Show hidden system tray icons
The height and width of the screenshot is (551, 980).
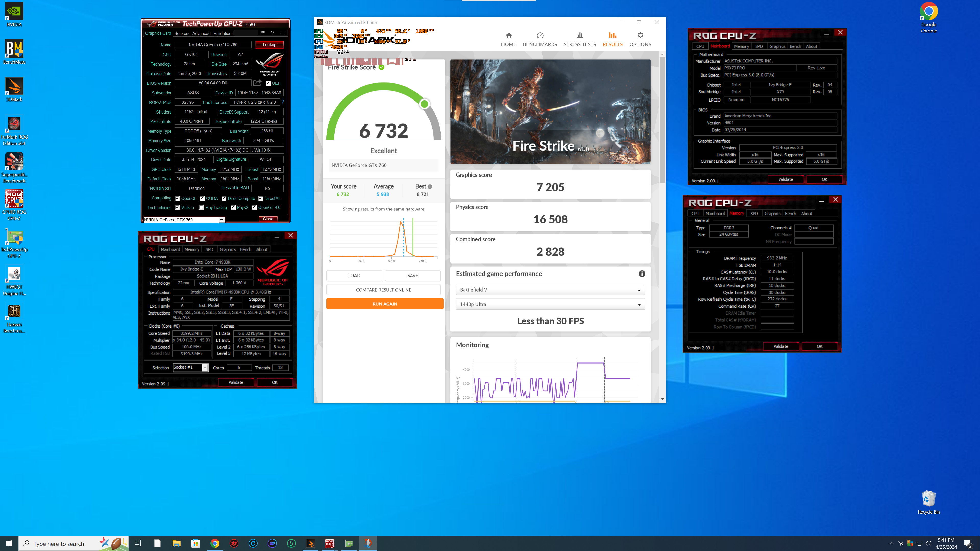click(891, 543)
